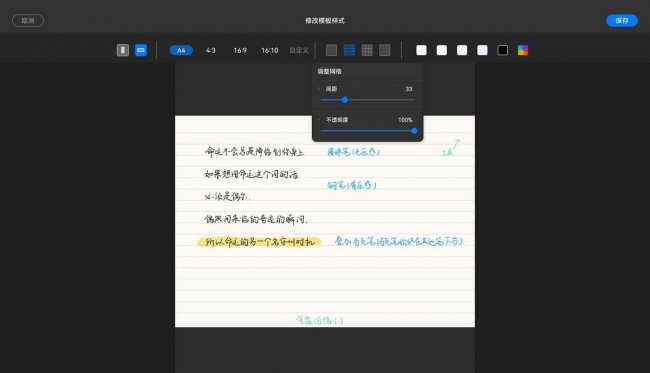Click the spacing value 33
650x373 pixels.
[x=409, y=89]
